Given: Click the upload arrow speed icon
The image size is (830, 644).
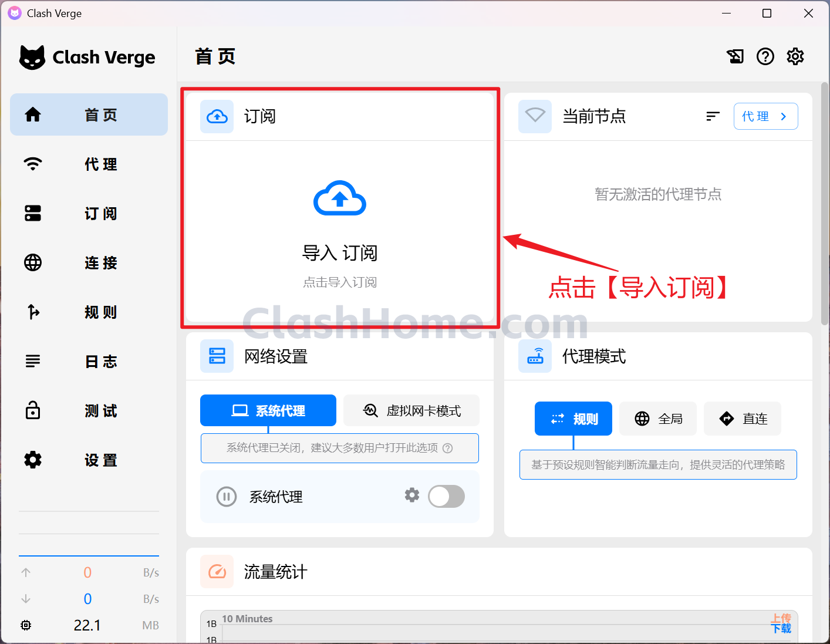Looking at the screenshot, I should (26, 572).
